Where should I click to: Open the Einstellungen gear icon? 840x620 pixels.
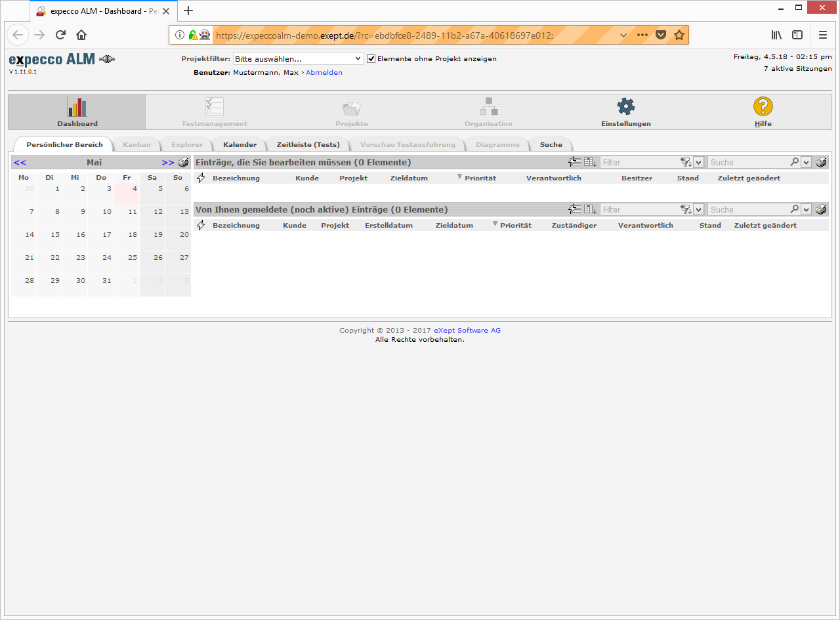pos(626,107)
